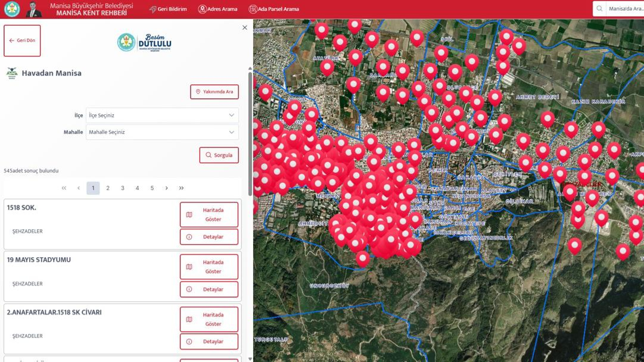Click the Sorgula query button
The height and width of the screenshot is (362, 644).
[x=219, y=155]
